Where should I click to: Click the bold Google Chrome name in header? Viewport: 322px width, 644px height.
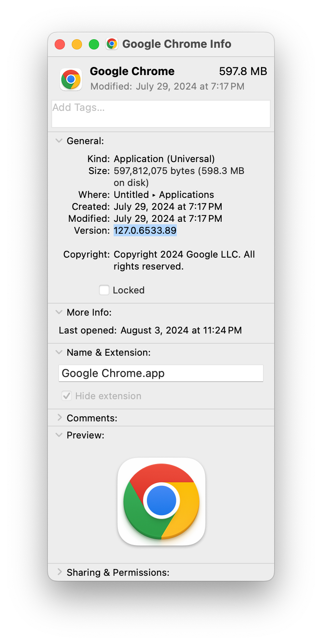(x=132, y=71)
